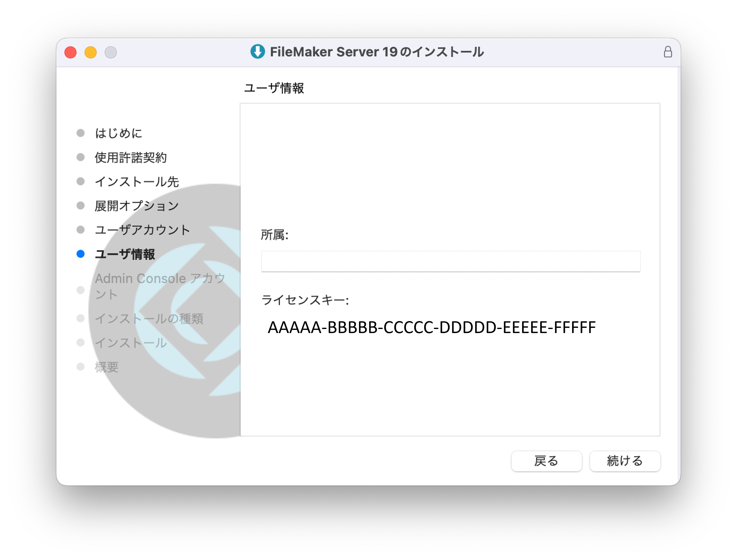Click the インストールの種類 step
Image resolution: width=737 pixels, height=560 pixels.
(149, 319)
